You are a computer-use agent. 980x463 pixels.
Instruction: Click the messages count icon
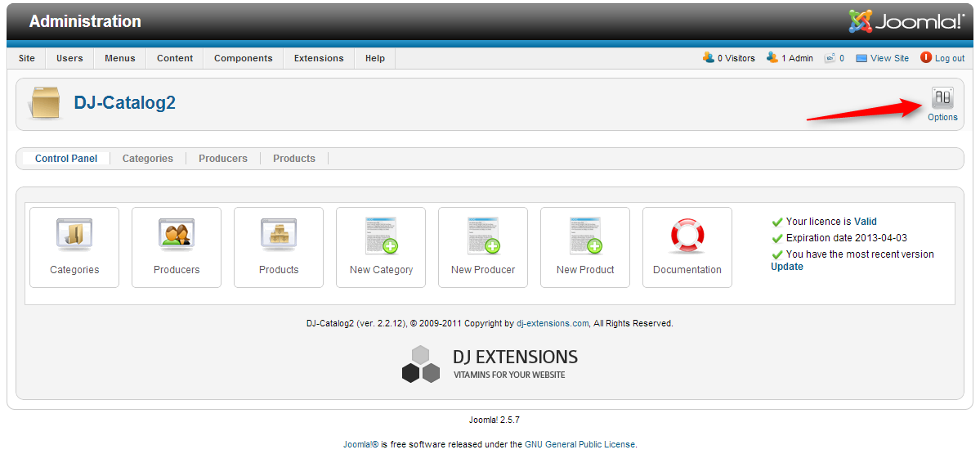tap(830, 58)
